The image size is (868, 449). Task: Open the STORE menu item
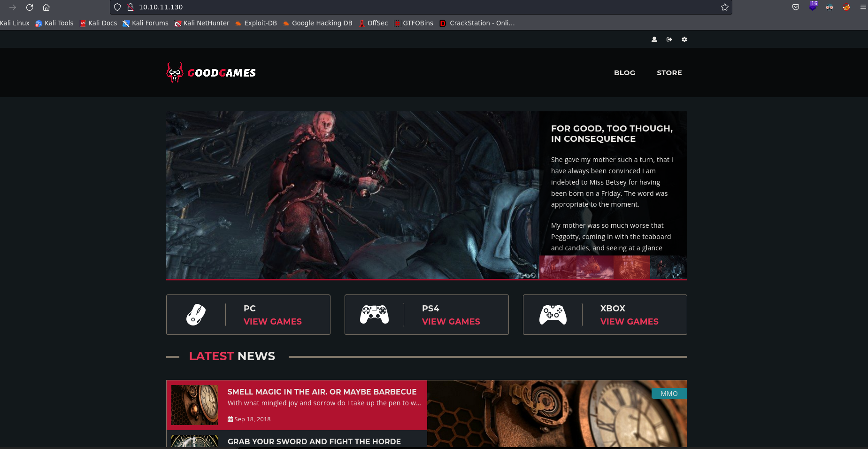point(669,73)
